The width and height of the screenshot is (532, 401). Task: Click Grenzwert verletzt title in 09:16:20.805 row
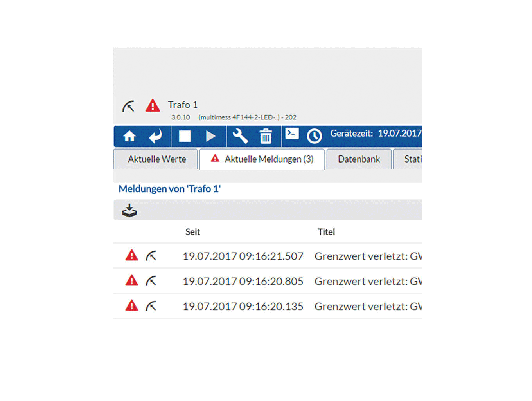pos(368,281)
